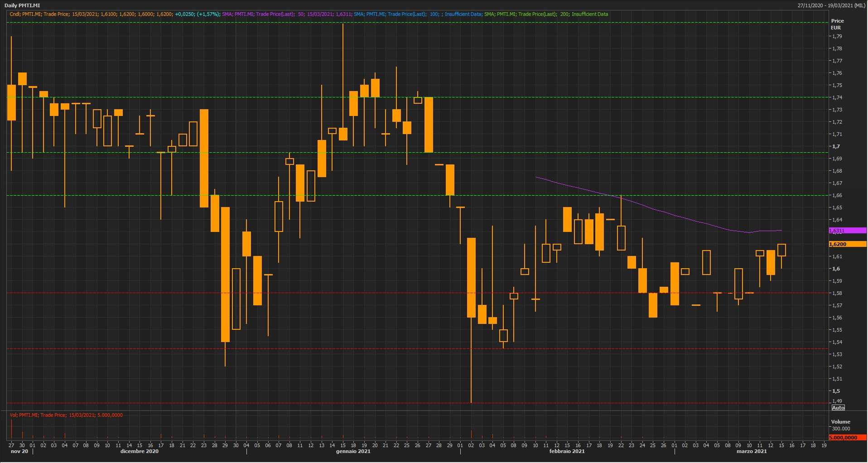Screen dimensions: 868x463
Task: Click the Price EUR axis header
Action: coord(837,24)
